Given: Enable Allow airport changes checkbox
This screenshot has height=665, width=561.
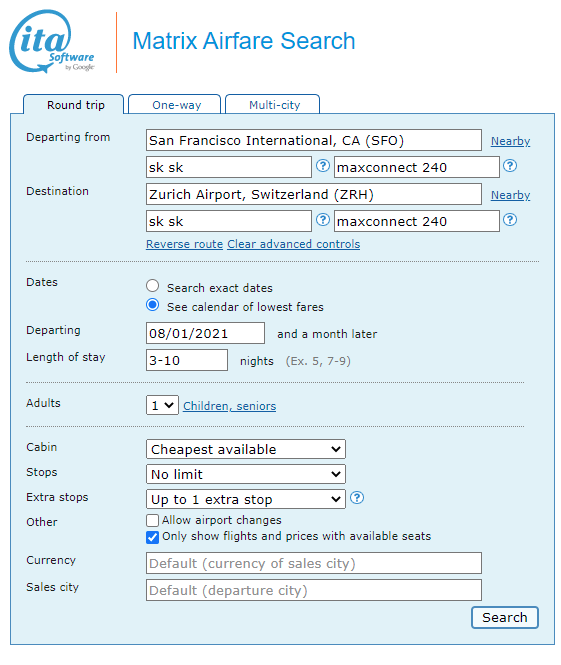Looking at the screenshot, I should point(152,520).
